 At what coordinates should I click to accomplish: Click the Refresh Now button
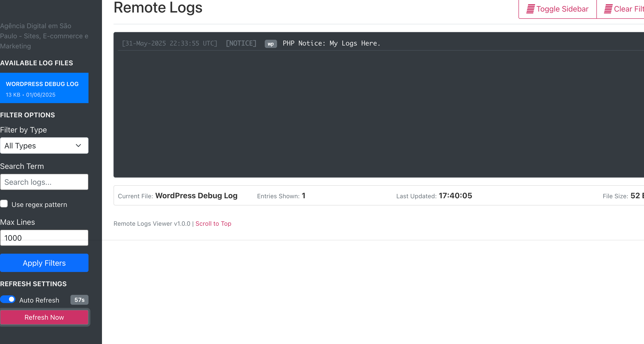click(44, 317)
